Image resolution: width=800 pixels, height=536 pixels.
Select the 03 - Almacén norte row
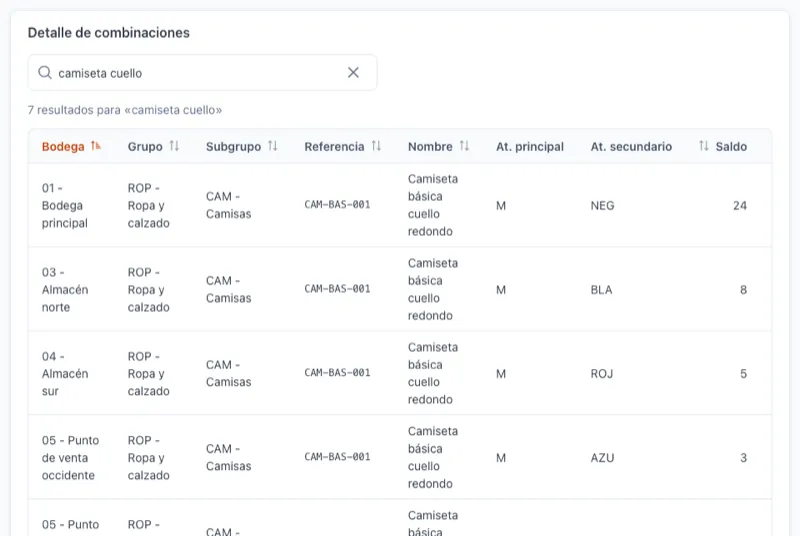click(400, 289)
